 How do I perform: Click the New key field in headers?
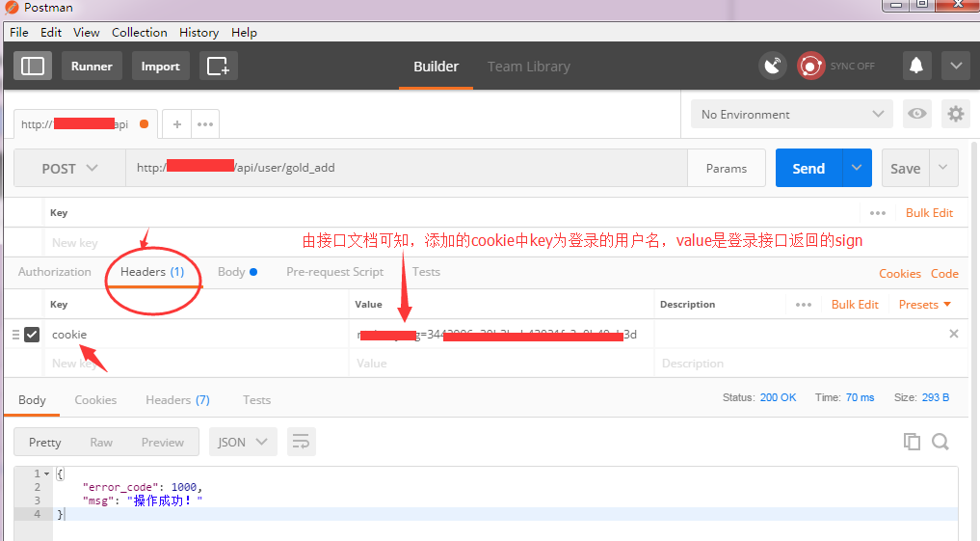[x=197, y=364]
